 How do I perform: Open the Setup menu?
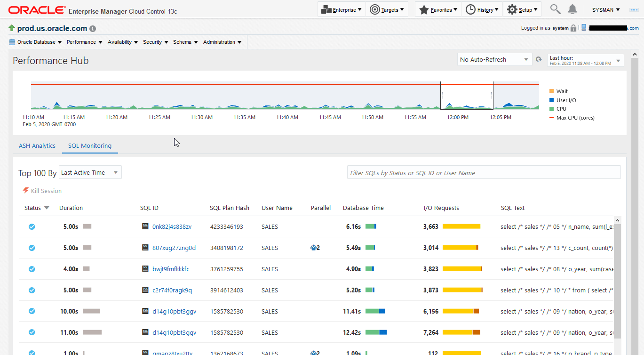[522, 9]
